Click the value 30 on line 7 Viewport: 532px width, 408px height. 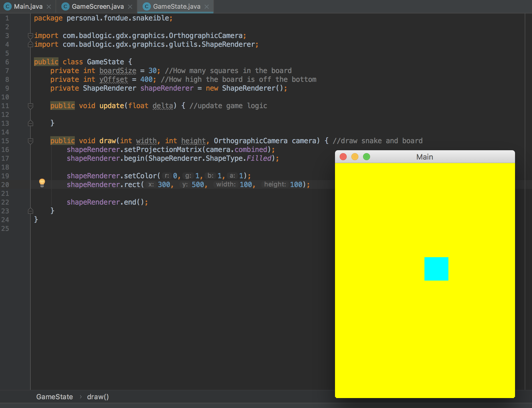pos(153,71)
